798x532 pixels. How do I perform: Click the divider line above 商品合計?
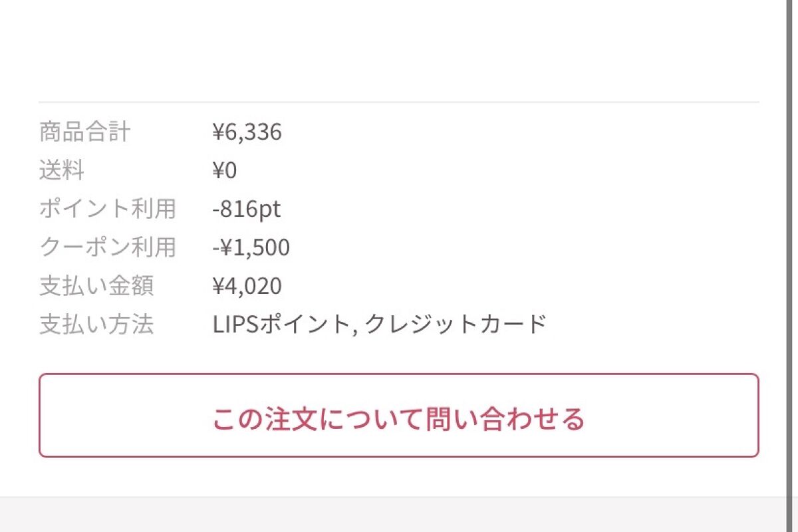tap(398, 102)
